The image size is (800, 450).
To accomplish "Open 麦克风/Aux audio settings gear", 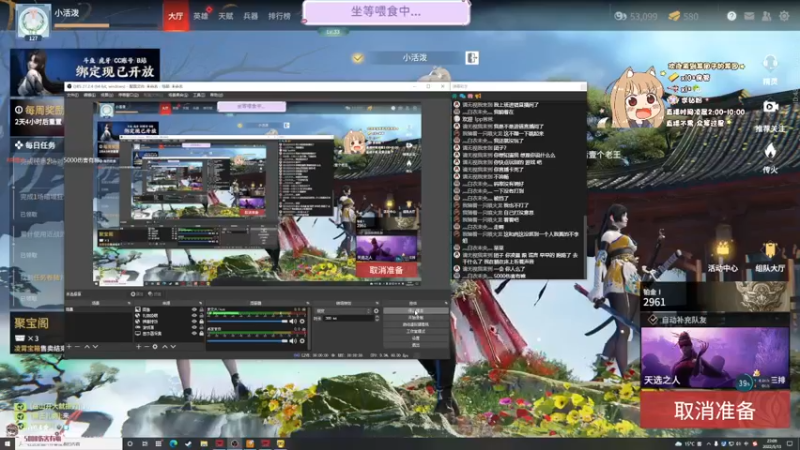I will [302, 321].
